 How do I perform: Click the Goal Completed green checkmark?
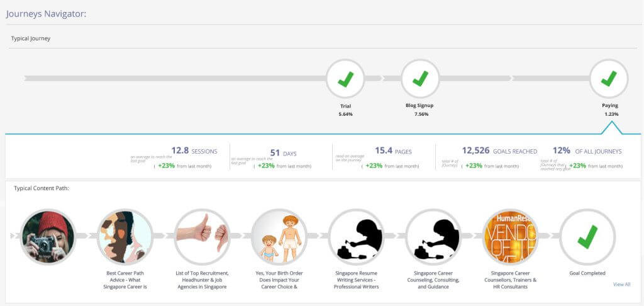[x=587, y=237]
